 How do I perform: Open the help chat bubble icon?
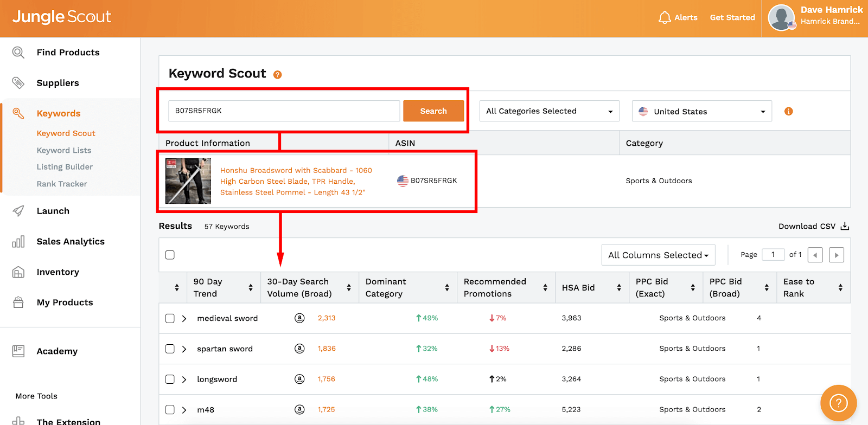[838, 403]
